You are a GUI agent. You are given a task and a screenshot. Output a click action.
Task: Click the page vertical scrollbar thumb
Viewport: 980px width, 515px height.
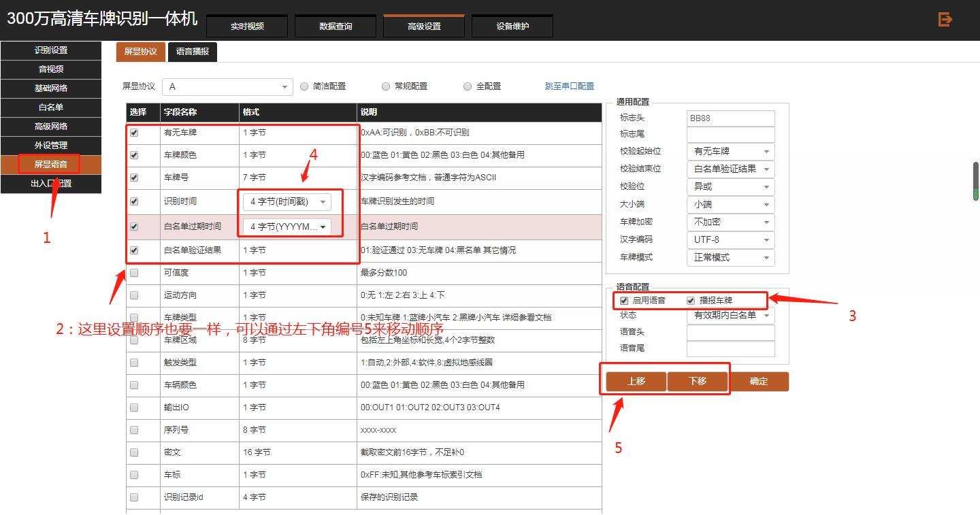click(x=975, y=181)
